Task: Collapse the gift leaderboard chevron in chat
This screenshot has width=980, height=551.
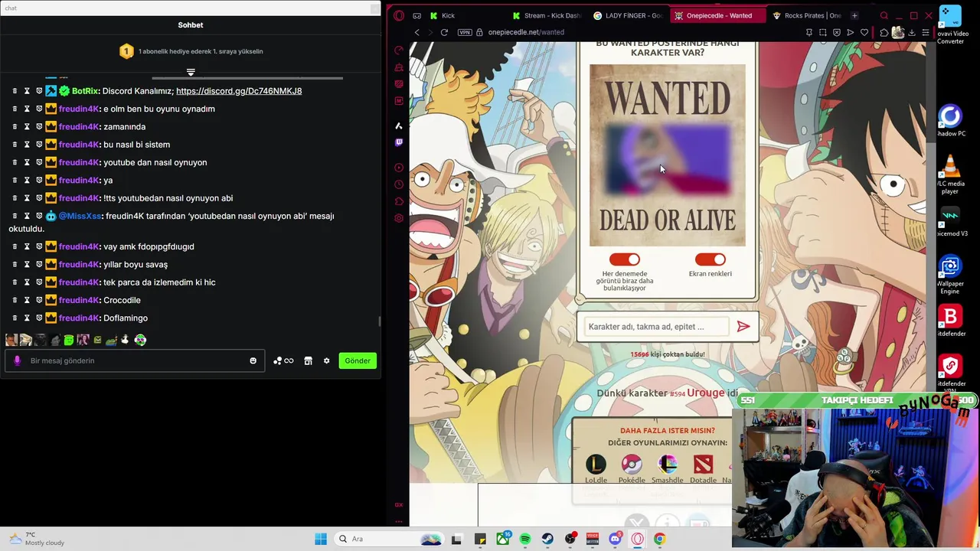Action: pyautogui.click(x=191, y=72)
